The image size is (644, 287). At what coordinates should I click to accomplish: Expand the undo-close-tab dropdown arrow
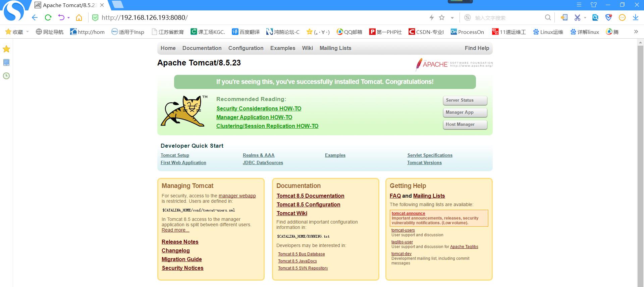(x=68, y=18)
